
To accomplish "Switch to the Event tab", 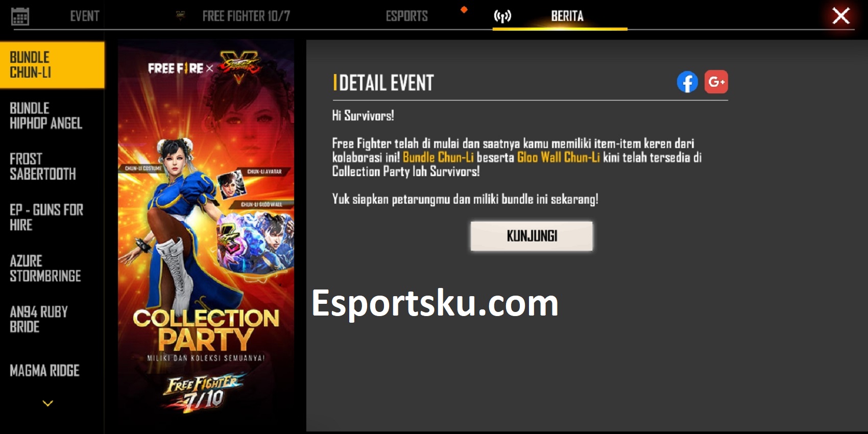I will [x=85, y=16].
